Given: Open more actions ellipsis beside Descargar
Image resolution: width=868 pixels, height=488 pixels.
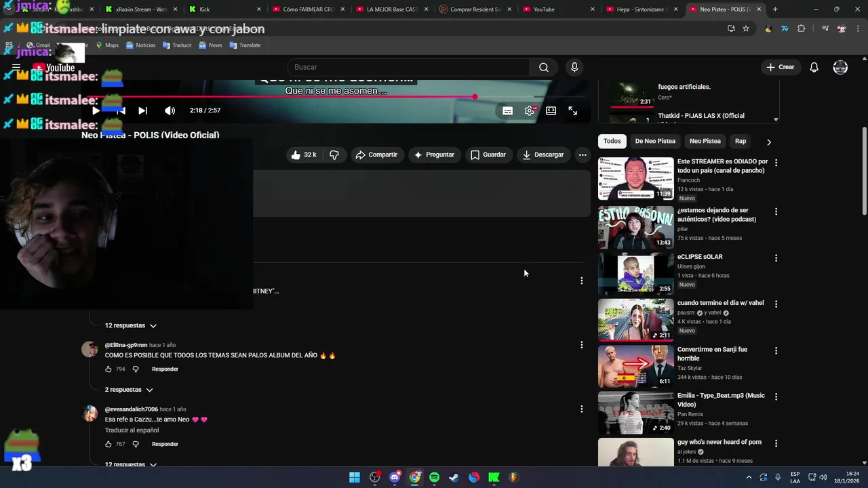Looking at the screenshot, I should [x=583, y=155].
